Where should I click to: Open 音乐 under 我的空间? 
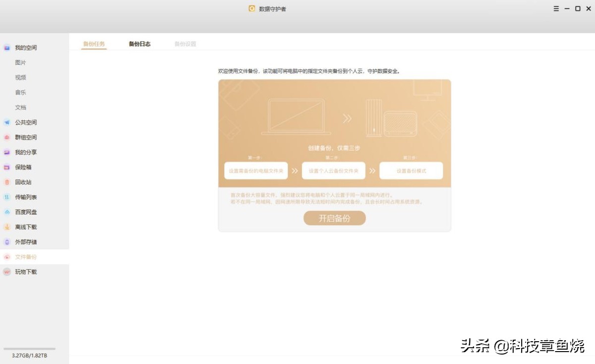(x=20, y=92)
